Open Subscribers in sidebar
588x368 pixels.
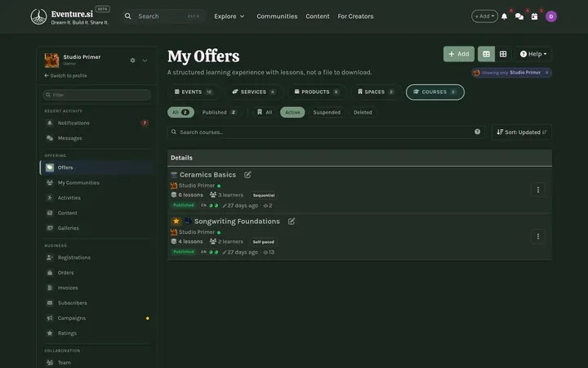96,303
